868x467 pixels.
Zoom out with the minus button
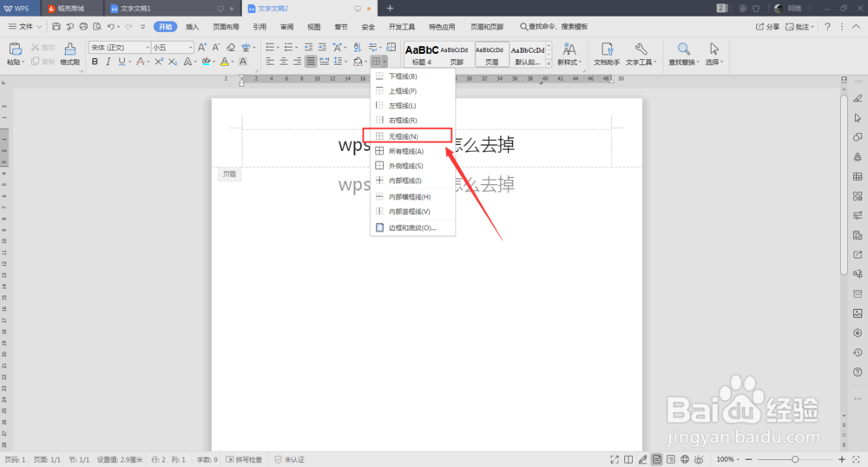pos(748,459)
